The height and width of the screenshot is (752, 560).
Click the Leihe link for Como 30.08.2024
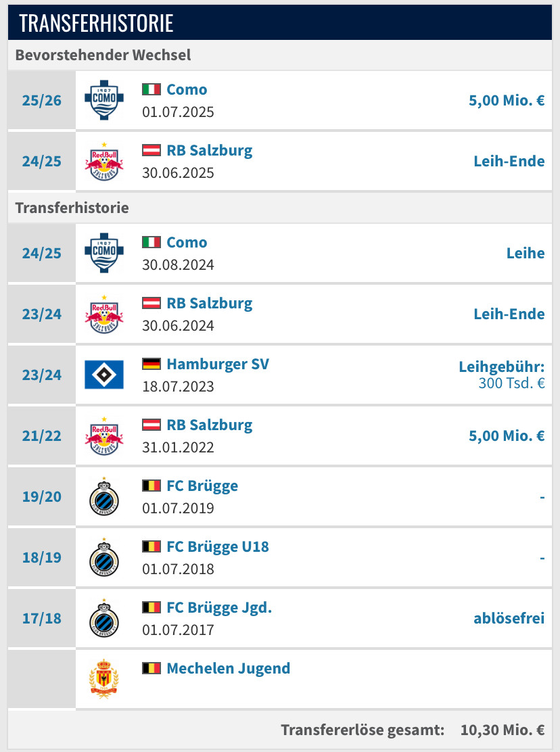(525, 253)
